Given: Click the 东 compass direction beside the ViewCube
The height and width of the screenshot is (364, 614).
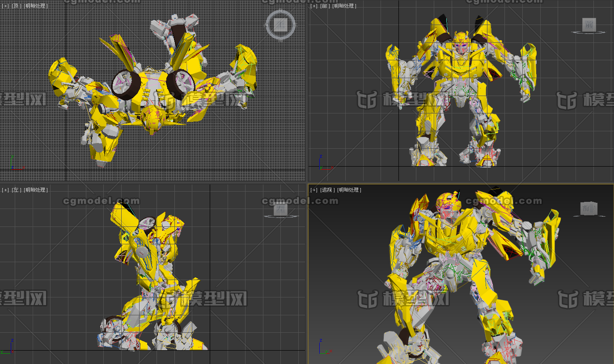Looking at the screenshot, I should point(295,25).
